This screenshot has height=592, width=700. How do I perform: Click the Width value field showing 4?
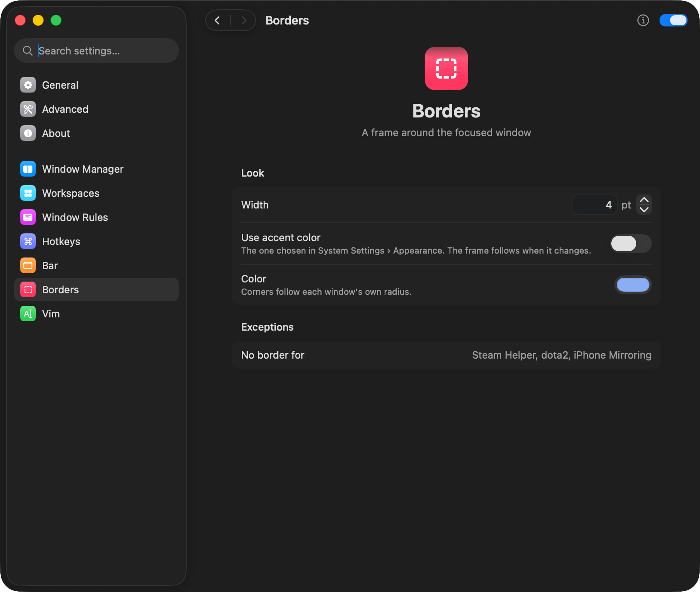(595, 205)
